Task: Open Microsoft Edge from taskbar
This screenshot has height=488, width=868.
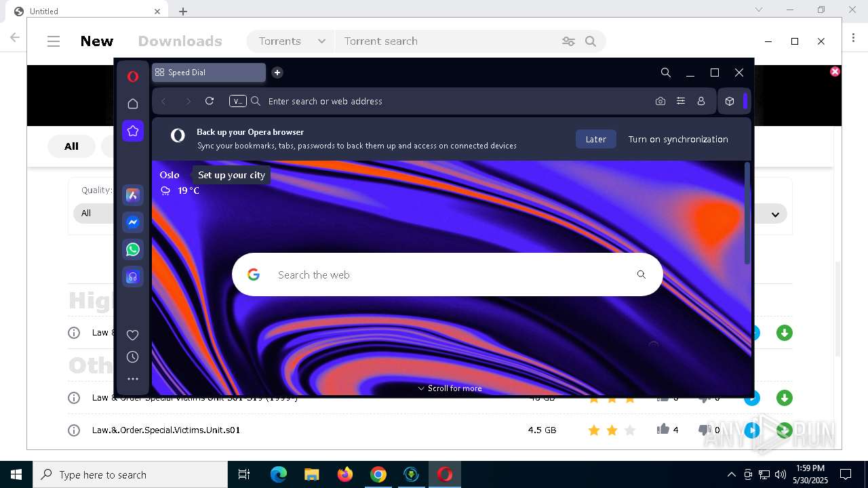Action: 279,474
